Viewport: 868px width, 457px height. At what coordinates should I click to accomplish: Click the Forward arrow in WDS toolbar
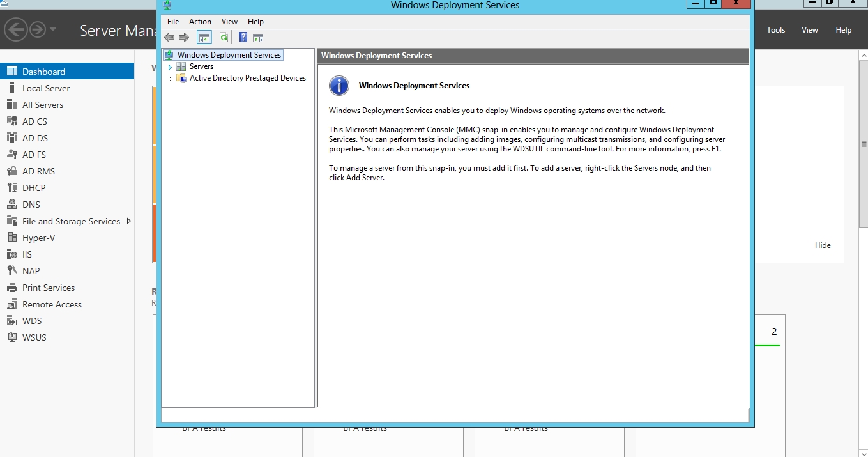pyautogui.click(x=184, y=38)
